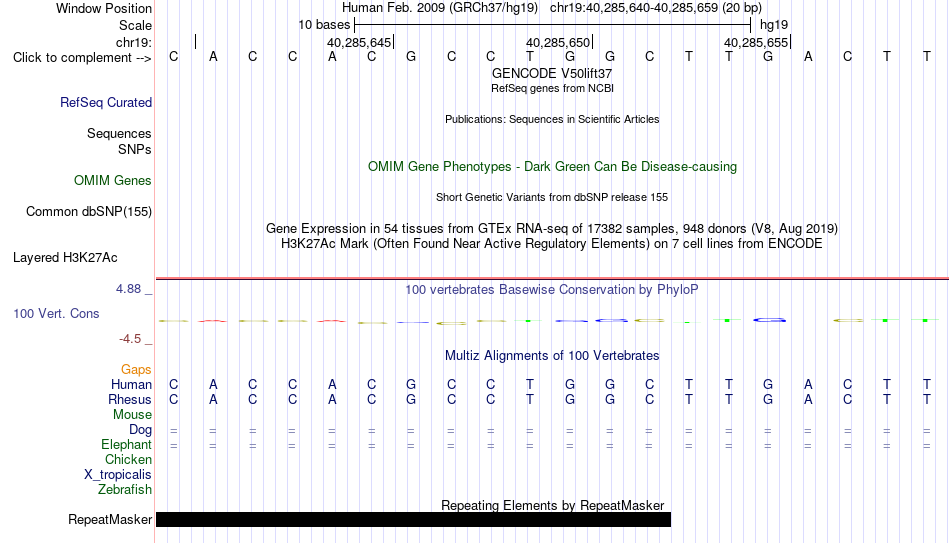This screenshot has width=950, height=543.
Task: Click 'Multiz Alignments of 100 Vertebrates' title
Action: pos(552,356)
